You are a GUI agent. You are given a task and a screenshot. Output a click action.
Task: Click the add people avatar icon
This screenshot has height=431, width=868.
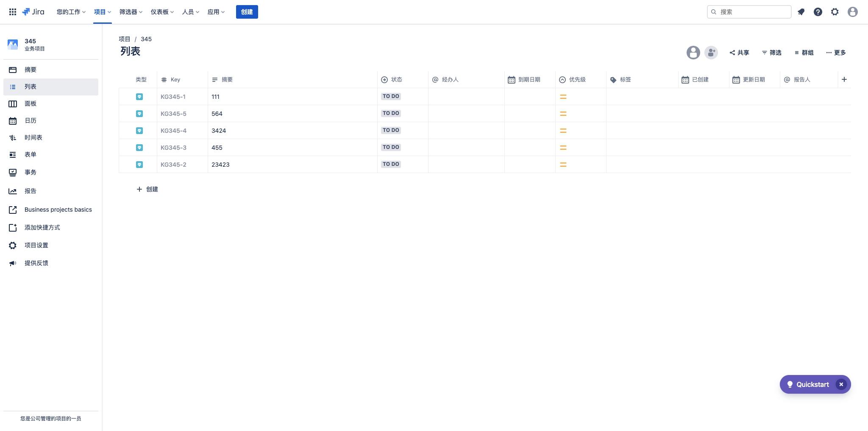tap(711, 53)
